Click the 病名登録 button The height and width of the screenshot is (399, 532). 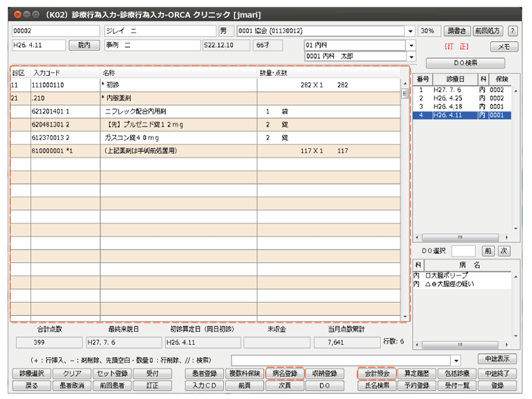point(285,373)
